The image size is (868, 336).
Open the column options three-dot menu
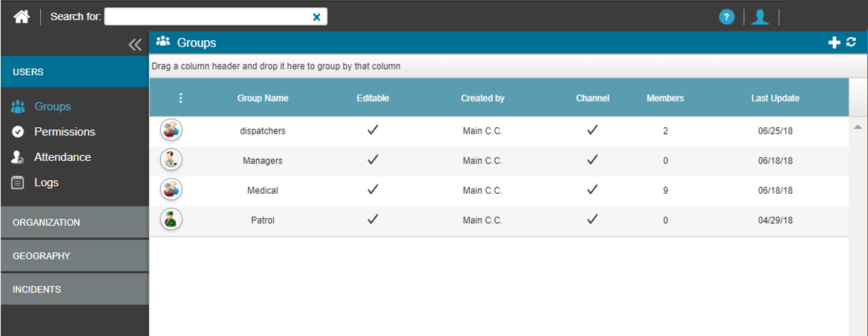click(x=181, y=98)
